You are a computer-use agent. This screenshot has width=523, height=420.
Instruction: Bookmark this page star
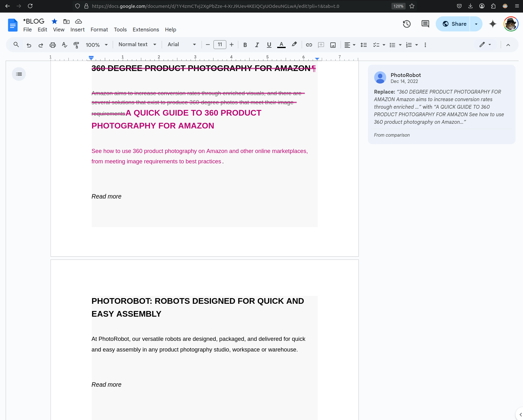coord(412,6)
